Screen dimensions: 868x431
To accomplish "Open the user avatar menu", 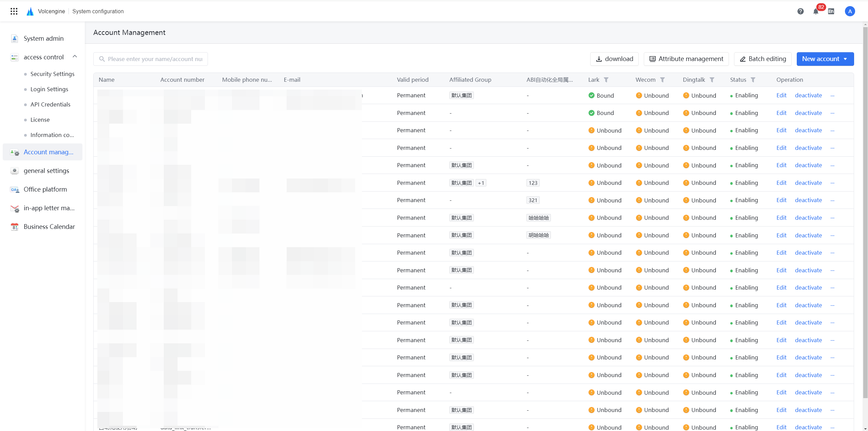I will click(850, 11).
